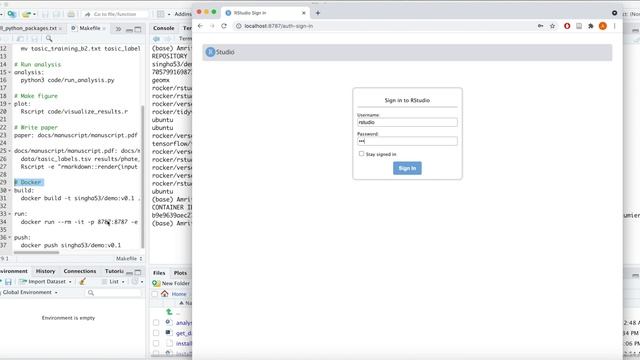Click the Username input field
The height and width of the screenshot is (360, 640).
pyautogui.click(x=407, y=122)
